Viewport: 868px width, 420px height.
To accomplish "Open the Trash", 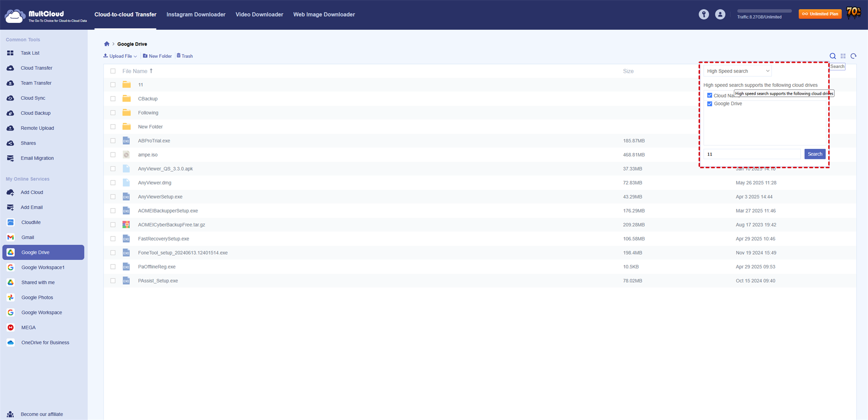I will [185, 56].
